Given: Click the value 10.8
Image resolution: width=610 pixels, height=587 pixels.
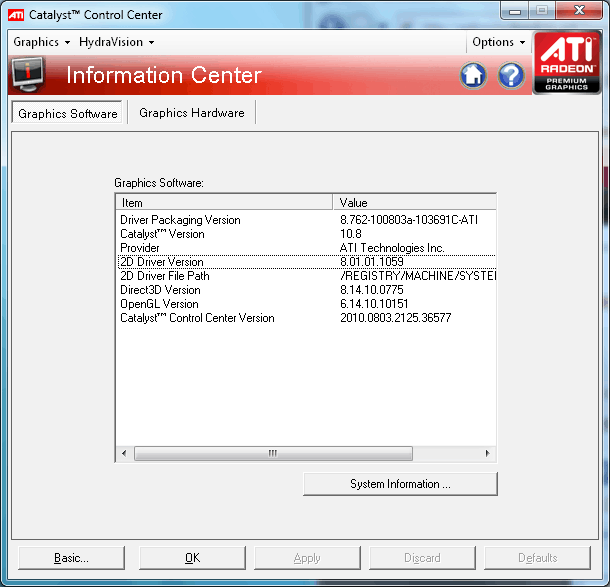Looking at the screenshot, I should pos(351,234).
